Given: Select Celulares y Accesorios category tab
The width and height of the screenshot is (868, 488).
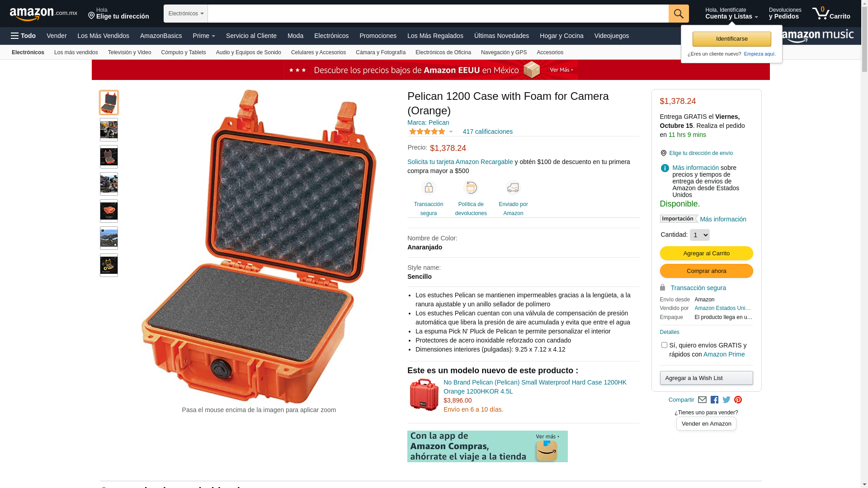Looking at the screenshot, I should [x=318, y=52].
